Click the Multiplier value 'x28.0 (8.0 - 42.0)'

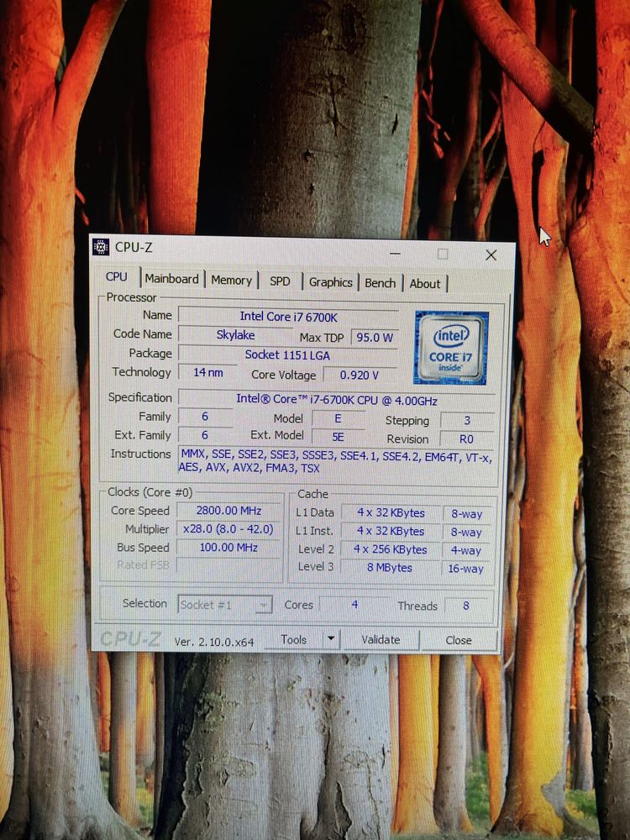(x=228, y=528)
